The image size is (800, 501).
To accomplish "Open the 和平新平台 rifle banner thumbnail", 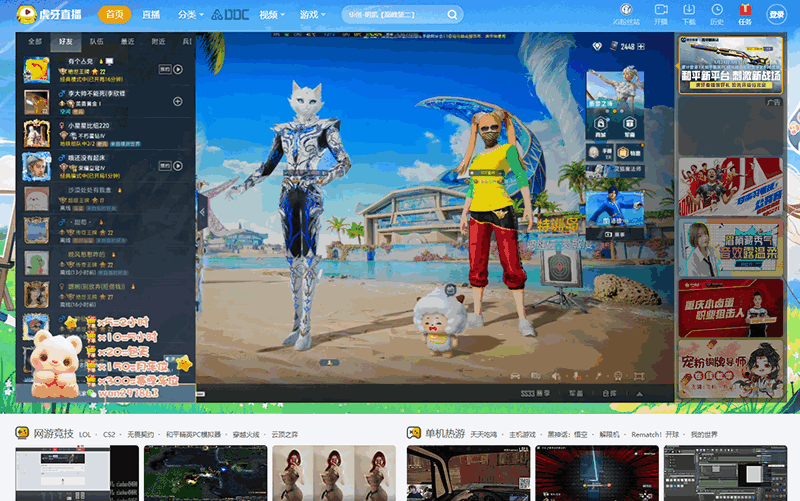I will click(x=731, y=65).
